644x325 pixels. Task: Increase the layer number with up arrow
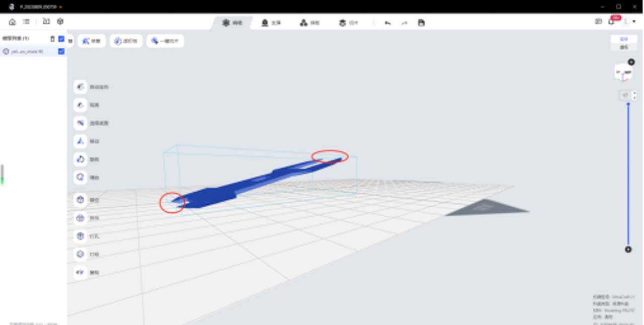634,93
